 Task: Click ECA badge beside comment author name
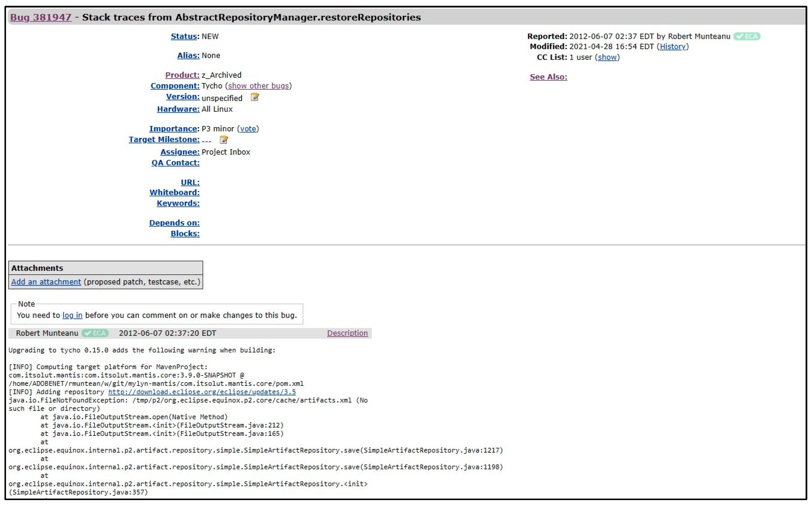95,333
